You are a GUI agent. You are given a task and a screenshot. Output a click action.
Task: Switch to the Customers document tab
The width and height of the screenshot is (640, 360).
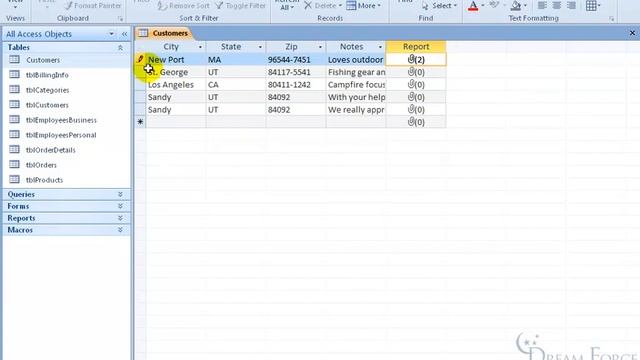tap(164, 33)
